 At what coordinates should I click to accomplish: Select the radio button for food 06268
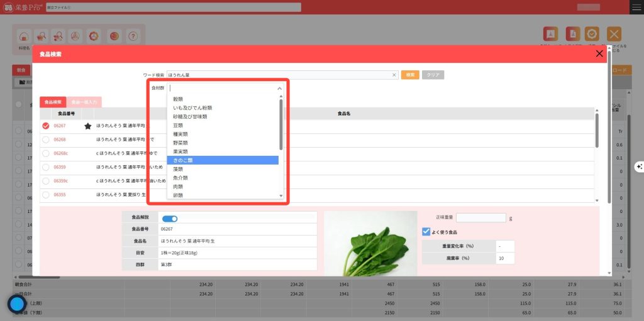45,139
